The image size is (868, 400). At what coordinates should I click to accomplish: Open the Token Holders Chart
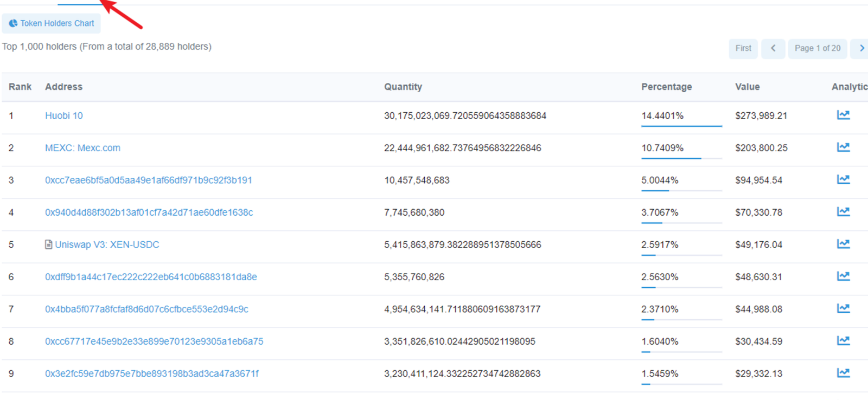[52, 23]
